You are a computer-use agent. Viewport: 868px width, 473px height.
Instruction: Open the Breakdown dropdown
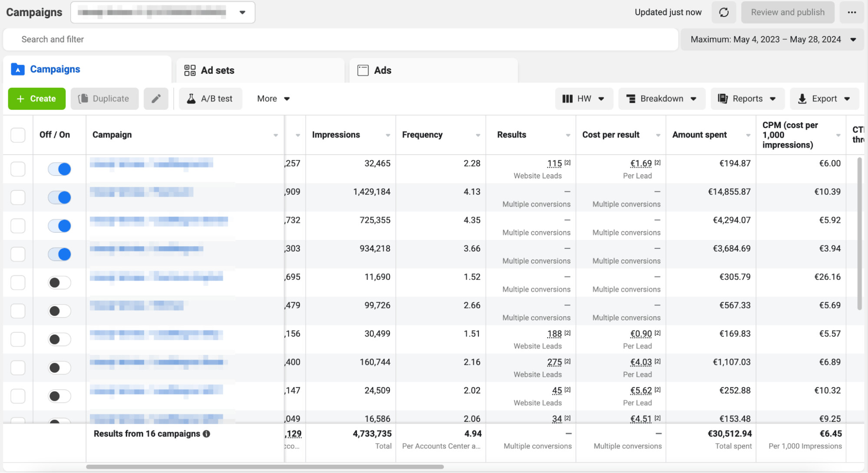pyautogui.click(x=662, y=99)
